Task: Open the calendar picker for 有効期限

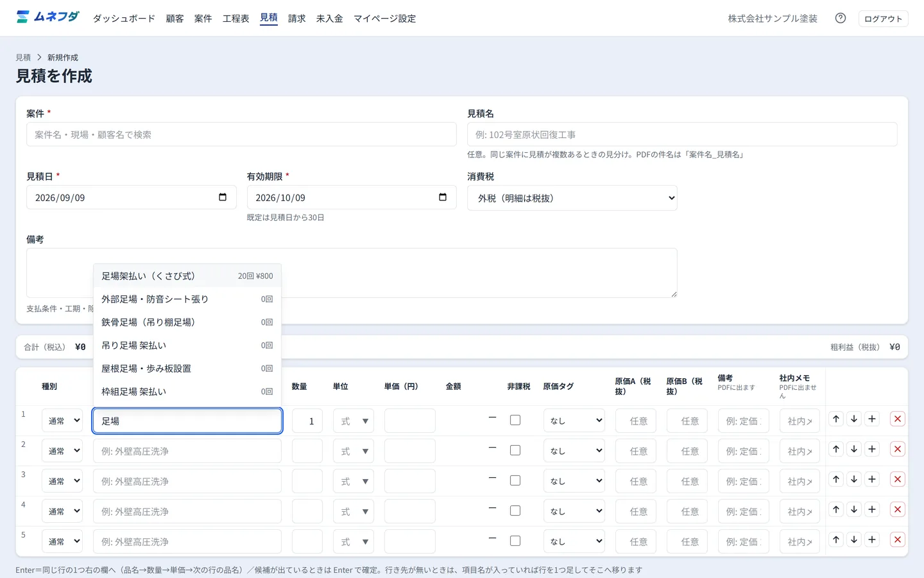Action: pos(443,197)
